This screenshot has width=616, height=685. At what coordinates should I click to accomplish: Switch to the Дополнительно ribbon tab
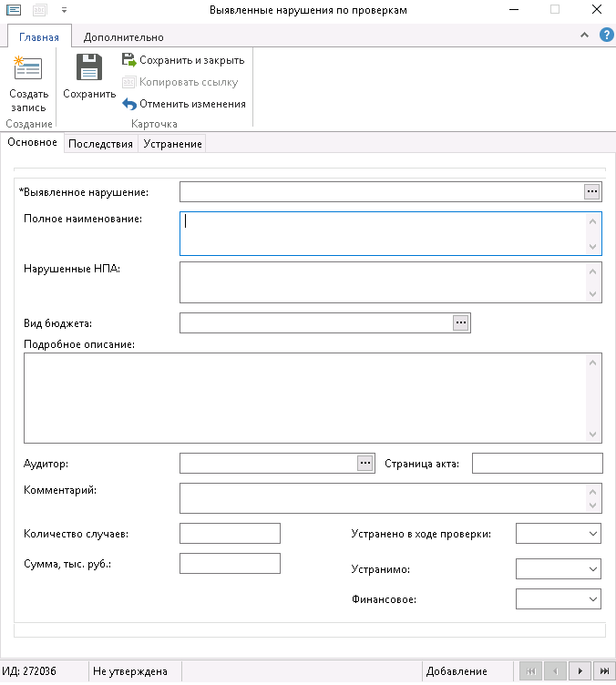click(124, 37)
